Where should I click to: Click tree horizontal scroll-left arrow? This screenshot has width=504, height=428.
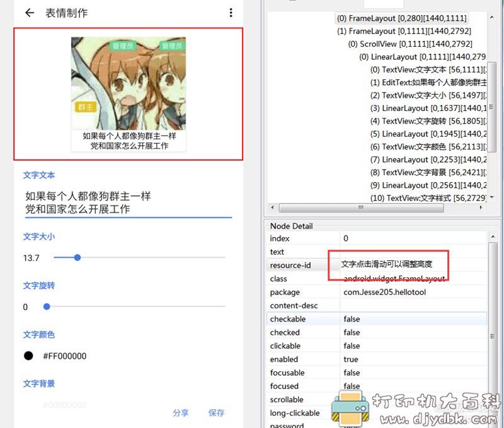pyautogui.click(x=273, y=207)
